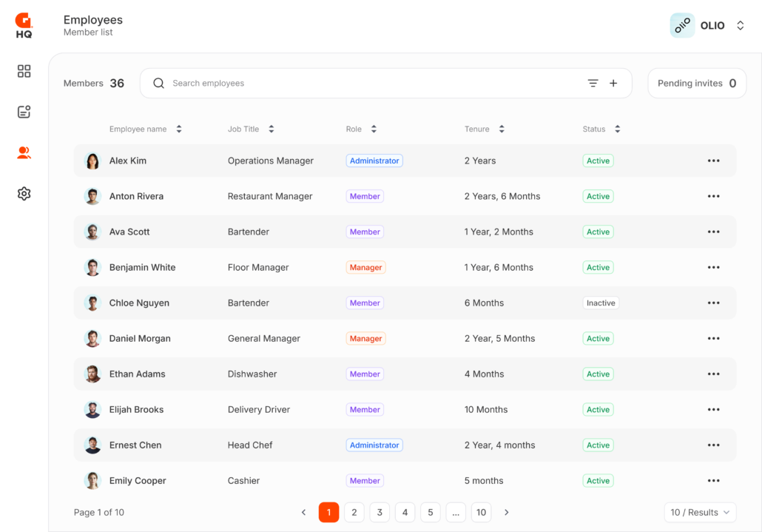The image size is (762, 532).
Task: Open three-dot menu for Chloe Nguyen
Action: pyautogui.click(x=713, y=303)
